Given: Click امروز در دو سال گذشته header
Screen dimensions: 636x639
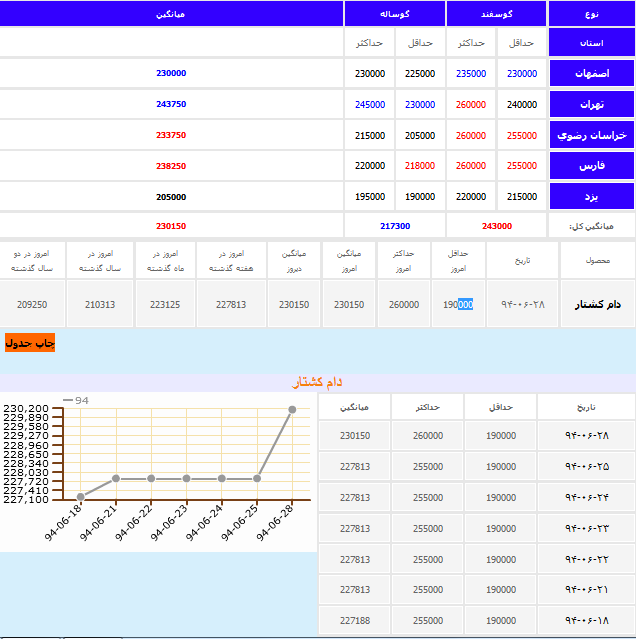Looking at the screenshot, I should point(32,260).
